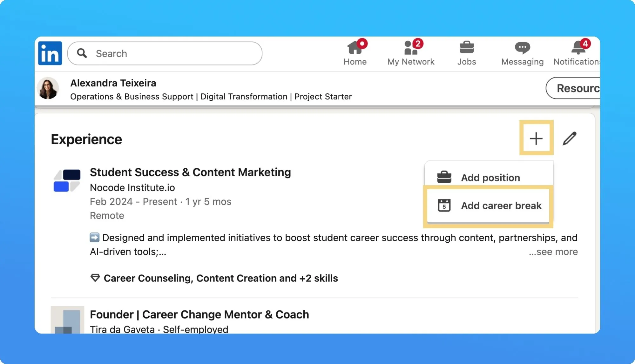Open Founder | Career Change Mentor & Coach
635x364 pixels.
(x=199, y=314)
